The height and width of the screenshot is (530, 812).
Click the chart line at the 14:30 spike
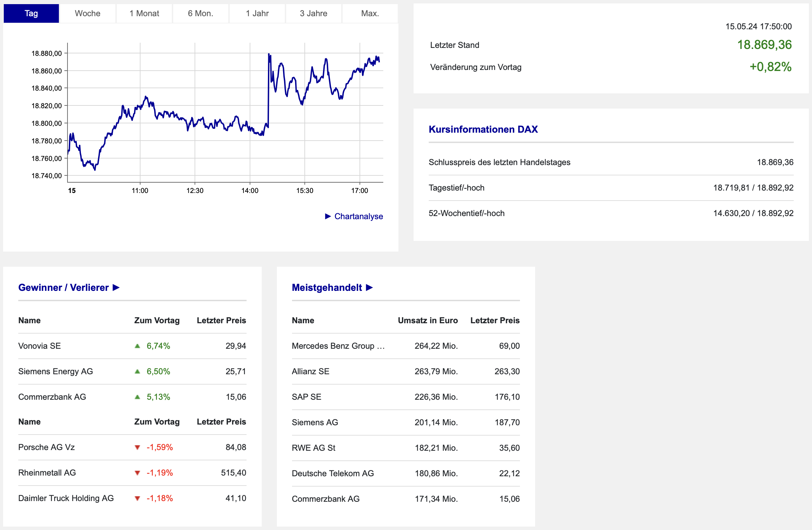pos(269,90)
